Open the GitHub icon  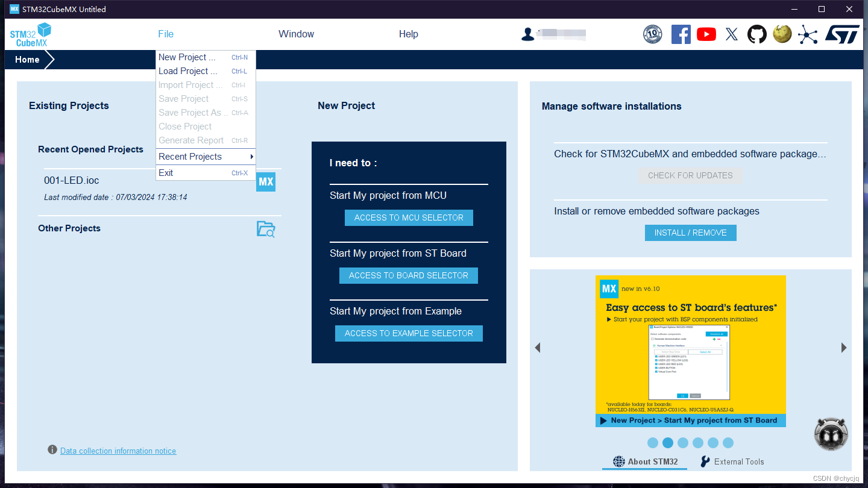coord(757,34)
